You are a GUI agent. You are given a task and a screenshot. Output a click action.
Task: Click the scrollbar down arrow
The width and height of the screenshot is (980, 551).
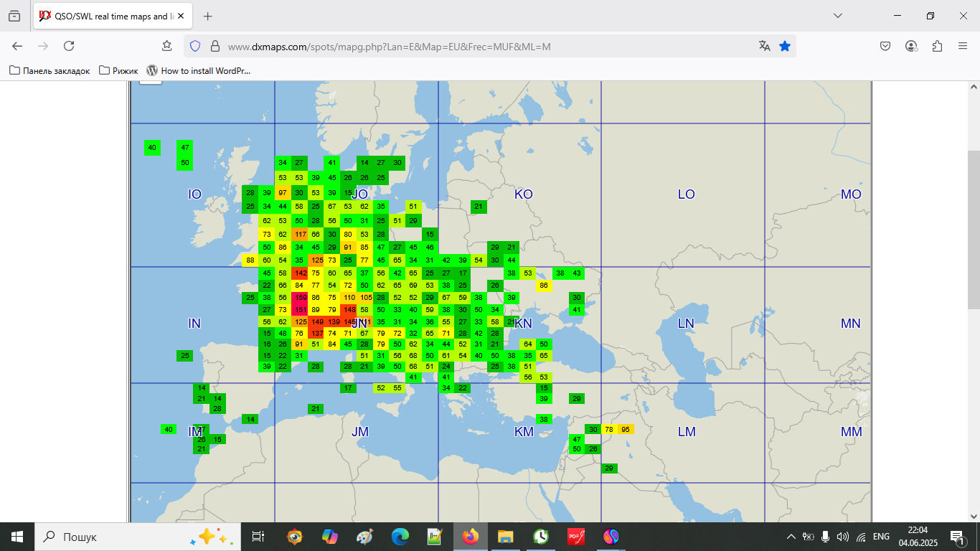click(974, 516)
